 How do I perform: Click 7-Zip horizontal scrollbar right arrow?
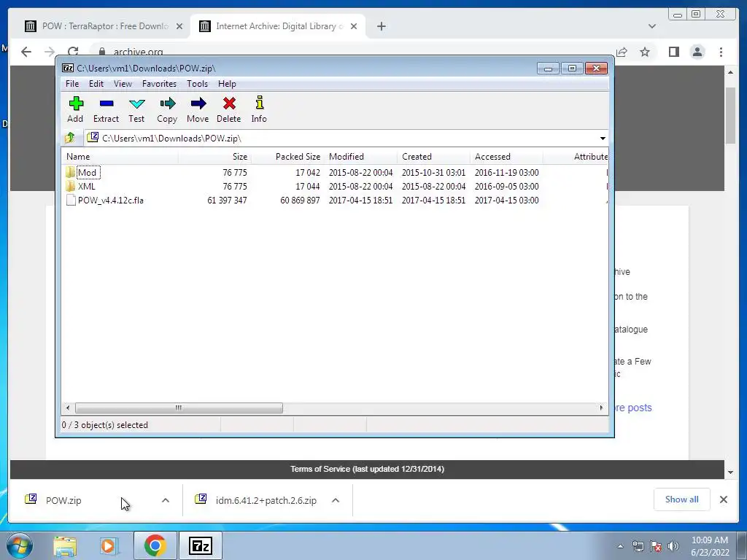click(x=601, y=408)
